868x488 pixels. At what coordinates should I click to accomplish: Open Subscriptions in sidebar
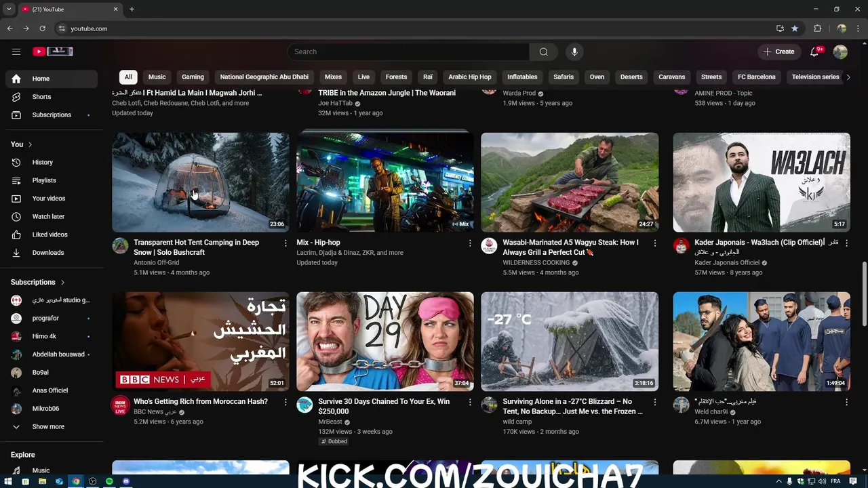52,115
